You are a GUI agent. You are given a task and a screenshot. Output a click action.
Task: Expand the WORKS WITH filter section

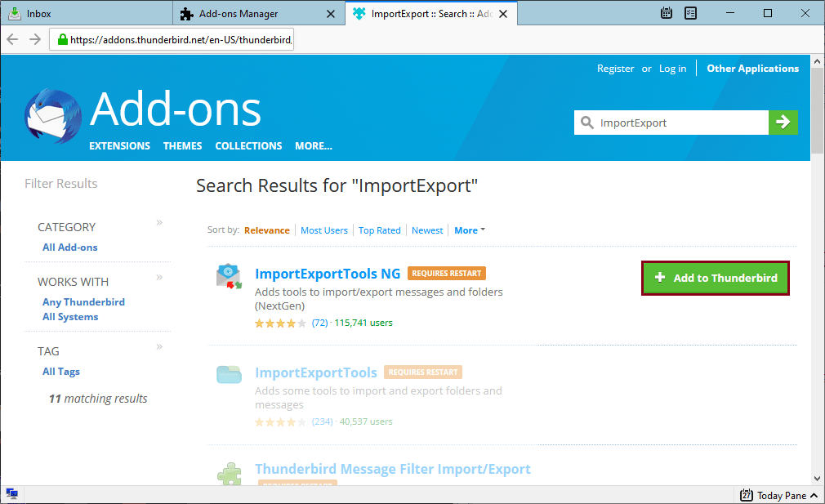coord(159,277)
